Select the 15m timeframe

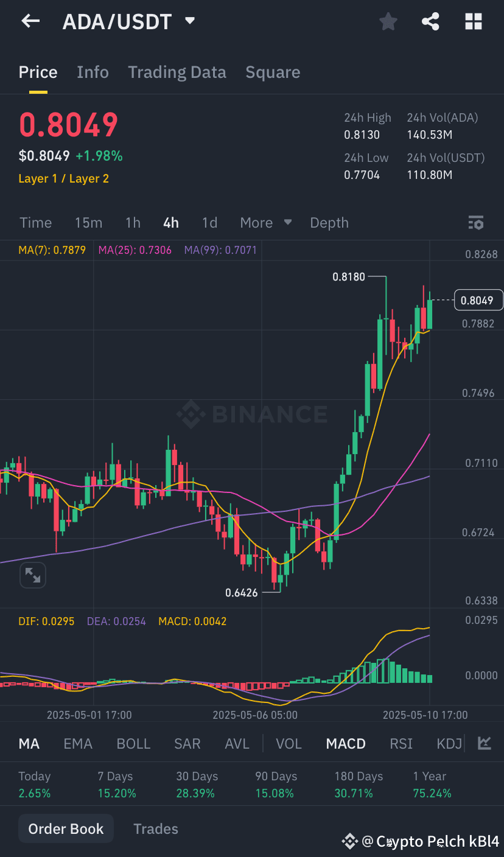coord(88,223)
